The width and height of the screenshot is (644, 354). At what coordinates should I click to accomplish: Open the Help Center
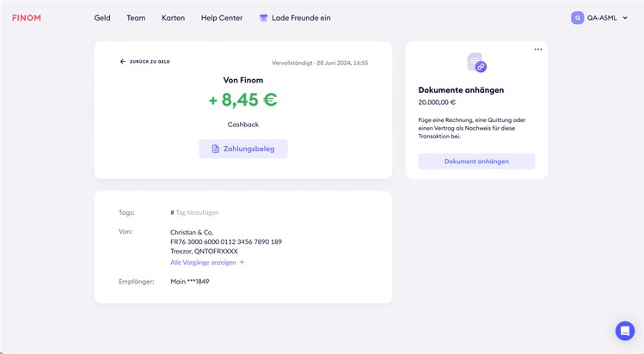click(222, 18)
